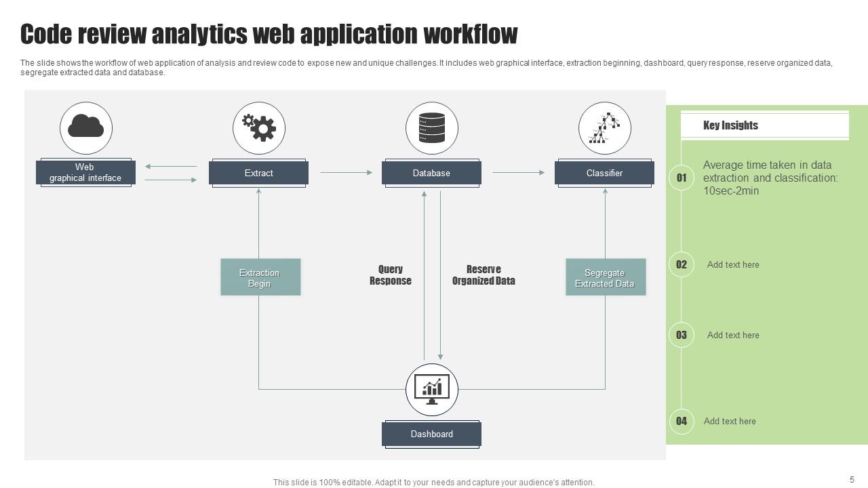Click the Extraction Begin green box
868x488 pixels.
coord(260,277)
